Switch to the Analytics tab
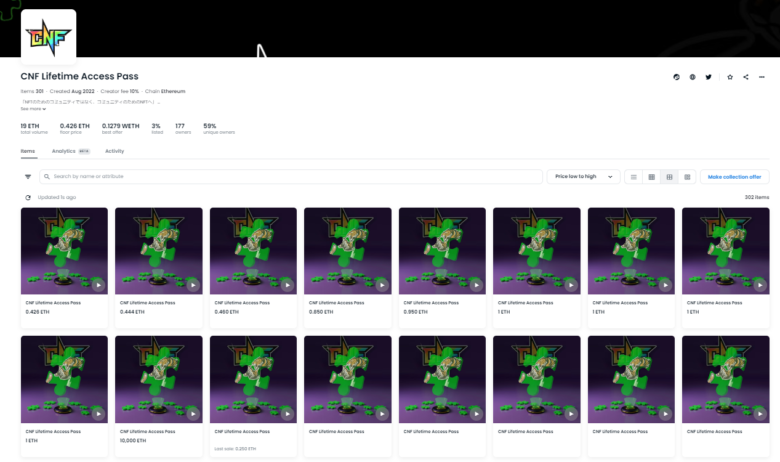This screenshot has height=462, width=780. (x=70, y=151)
